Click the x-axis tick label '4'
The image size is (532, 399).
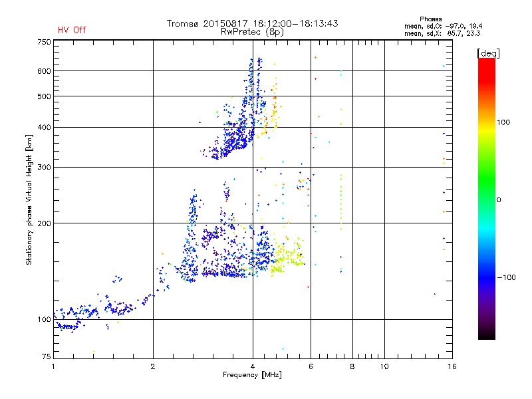pyautogui.click(x=253, y=366)
